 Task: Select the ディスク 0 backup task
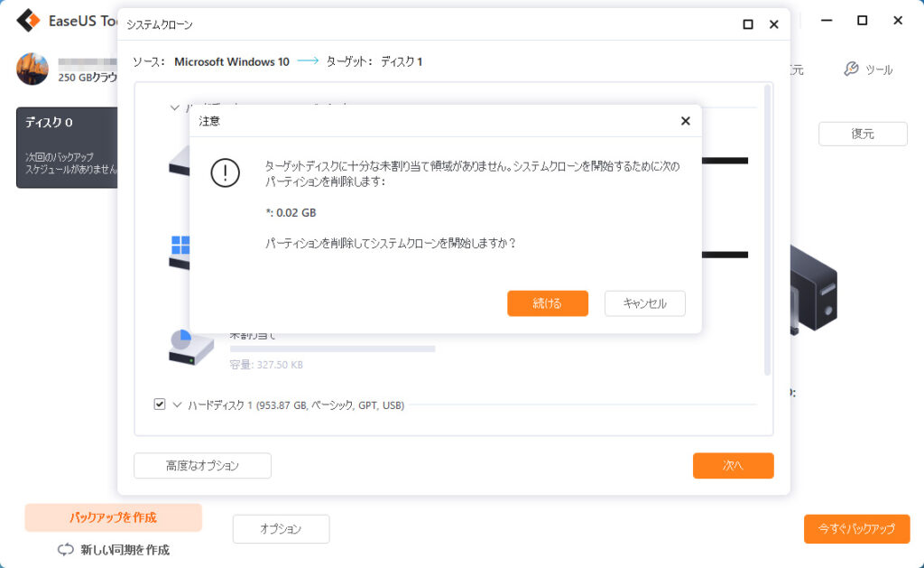point(67,147)
